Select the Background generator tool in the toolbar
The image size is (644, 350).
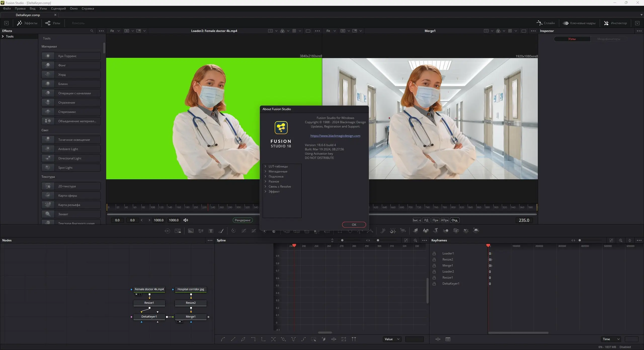pyautogui.click(x=190, y=231)
